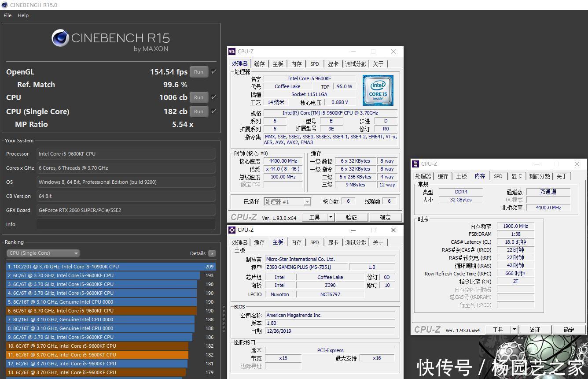Click the 4400.00 MHz core speed value
This screenshot has height=379, width=588.
(x=283, y=161)
